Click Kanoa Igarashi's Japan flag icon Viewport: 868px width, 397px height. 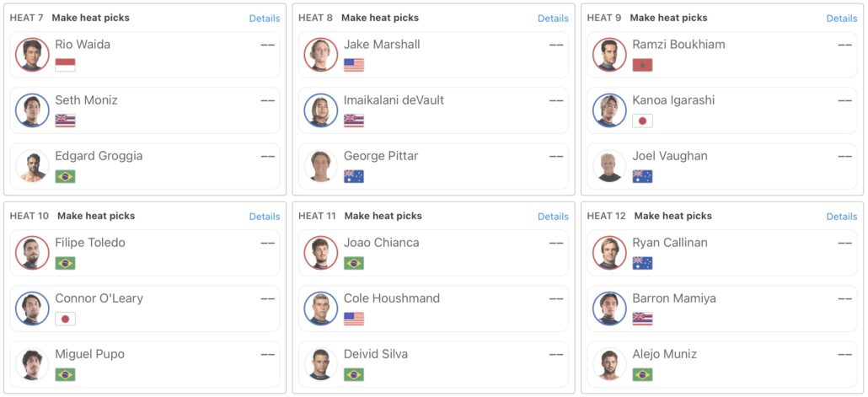point(643,121)
